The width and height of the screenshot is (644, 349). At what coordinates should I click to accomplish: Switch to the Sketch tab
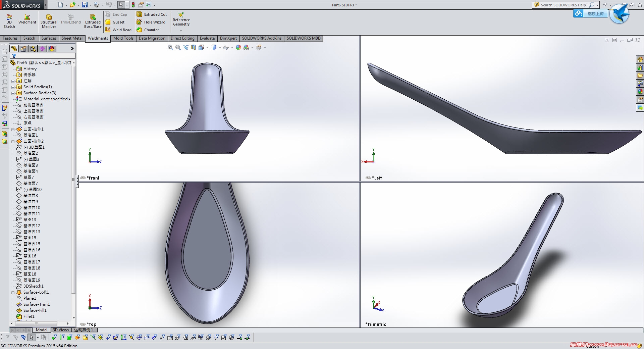point(29,38)
